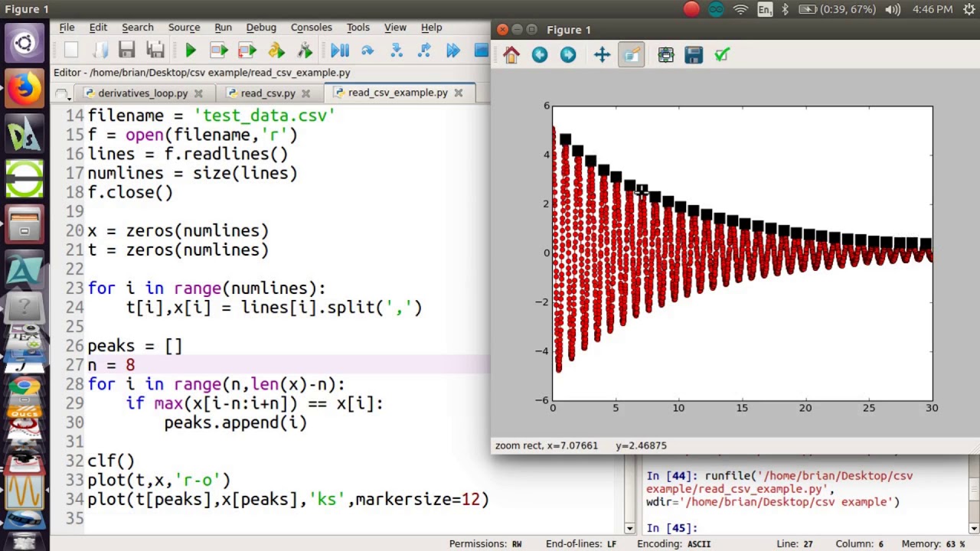The image size is (980, 551).
Task: Reset plot view with the Home icon
Action: coord(511,54)
